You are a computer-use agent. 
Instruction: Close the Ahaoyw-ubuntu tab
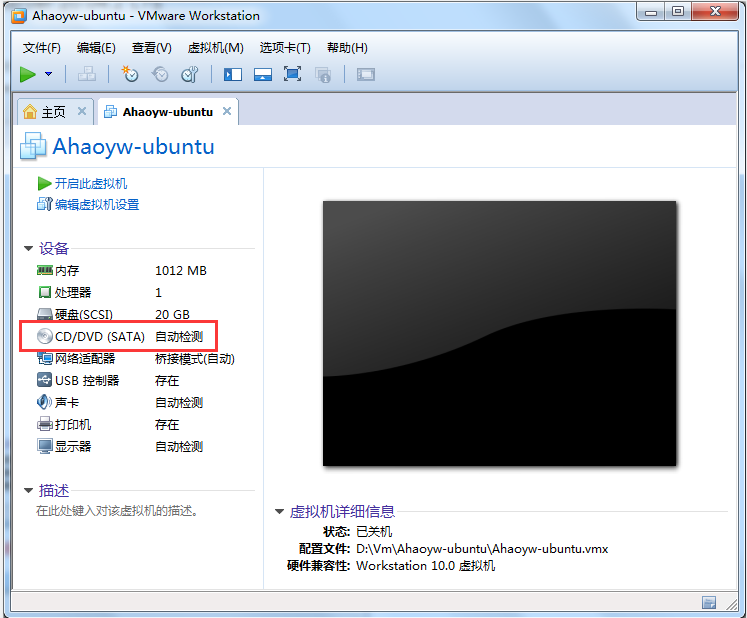point(227,111)
